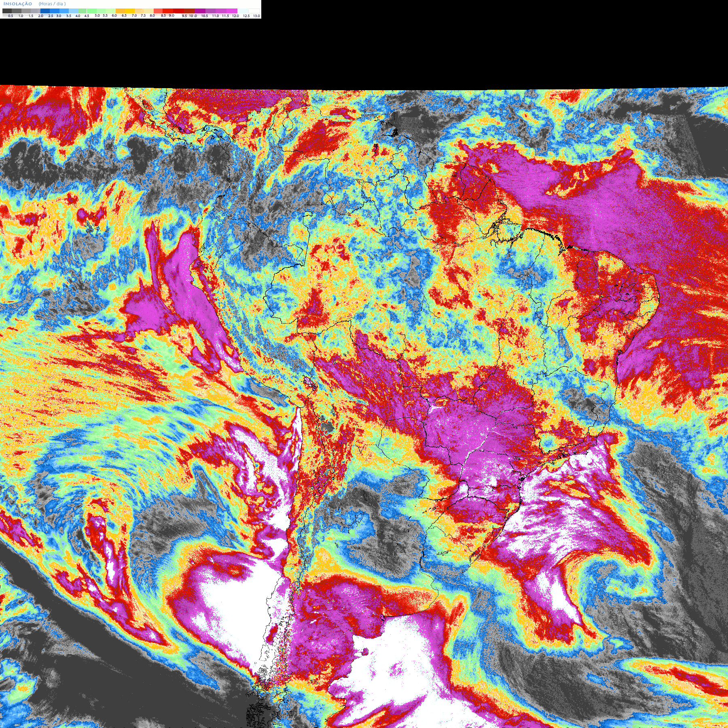
Task: Click the 13.0 legend value
Action: (x=256, y=16)
